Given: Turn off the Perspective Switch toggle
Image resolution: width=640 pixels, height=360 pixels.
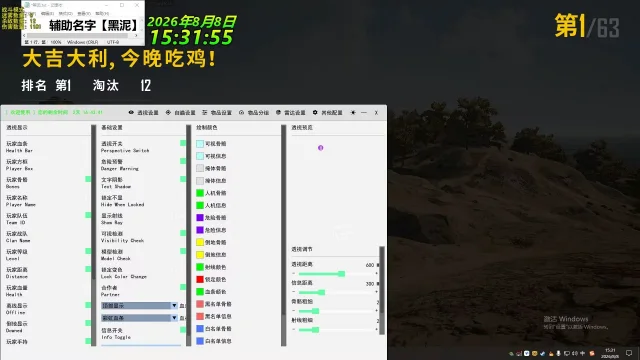Looking at the screenshot, I should pos(183,143).
